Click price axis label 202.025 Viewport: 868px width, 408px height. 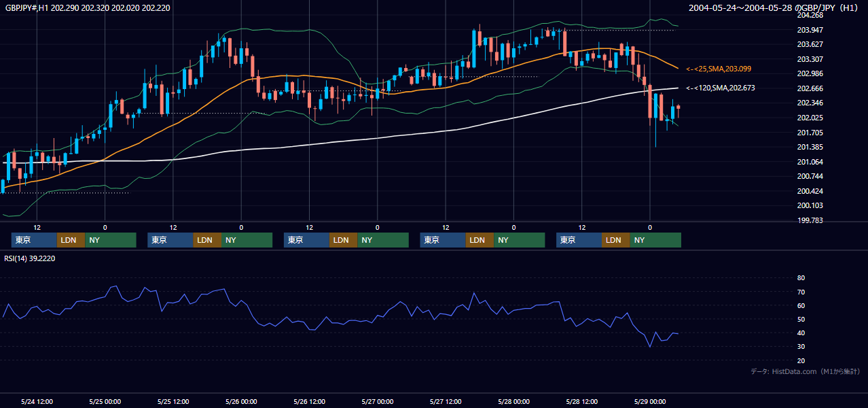click(810, 118)
